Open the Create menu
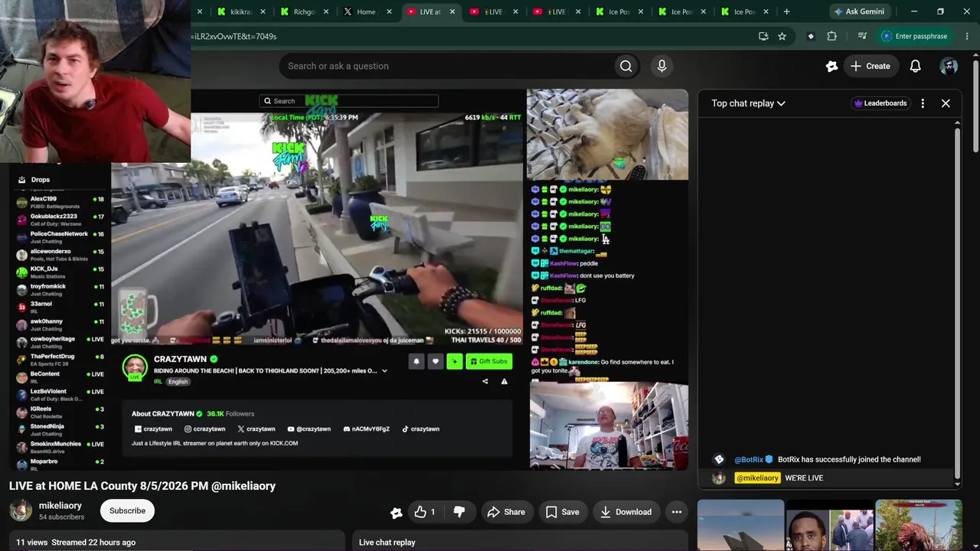 (x=871, y=66)
